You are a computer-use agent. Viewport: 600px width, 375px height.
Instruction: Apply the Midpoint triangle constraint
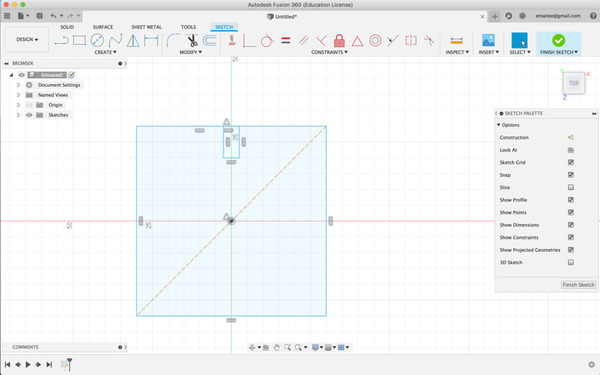(357, 41)
